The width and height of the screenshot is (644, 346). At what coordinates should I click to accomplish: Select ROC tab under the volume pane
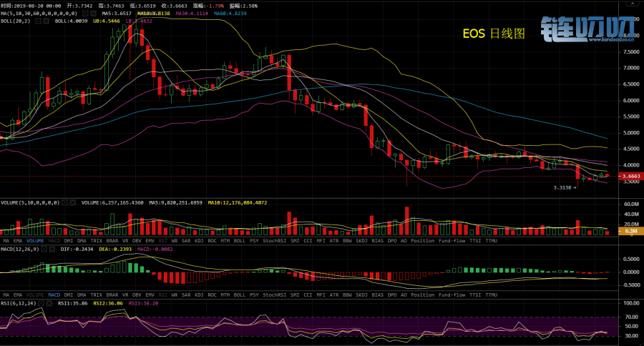[212, 241]
